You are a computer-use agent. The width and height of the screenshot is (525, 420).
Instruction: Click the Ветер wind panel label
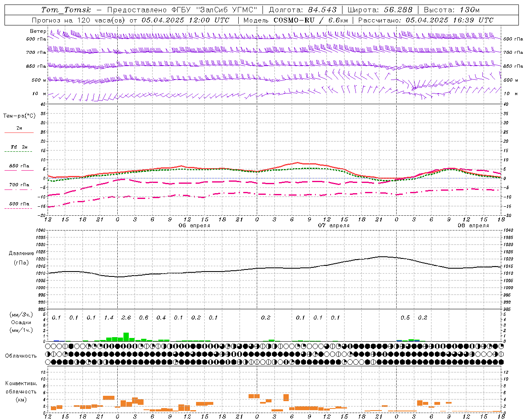pos(38,31)
